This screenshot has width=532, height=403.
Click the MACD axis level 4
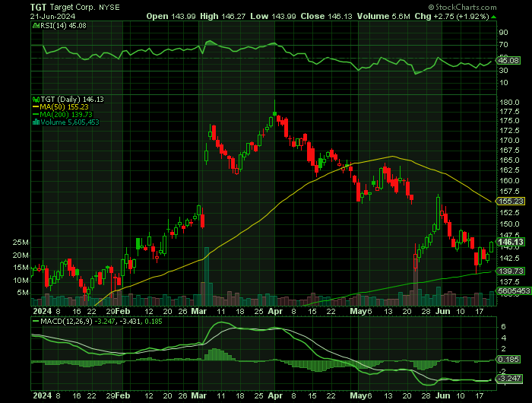[503, 338]
